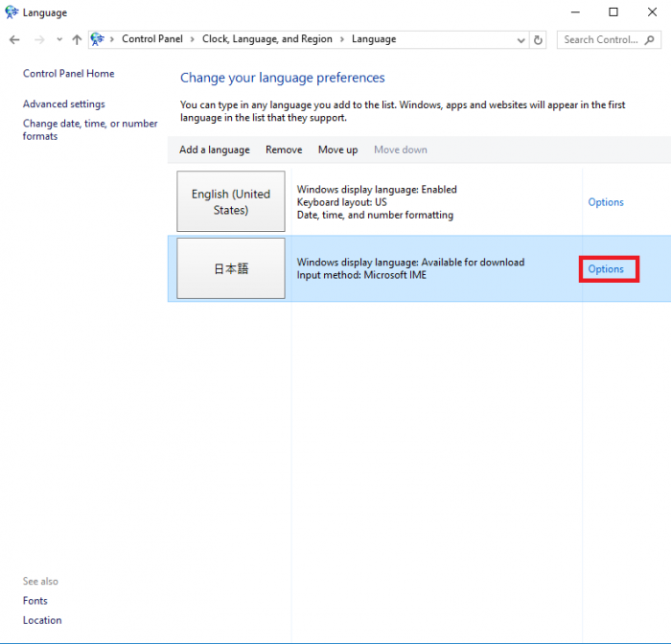Click 'Keyboard layout: US' text

(x=341, y=202)
